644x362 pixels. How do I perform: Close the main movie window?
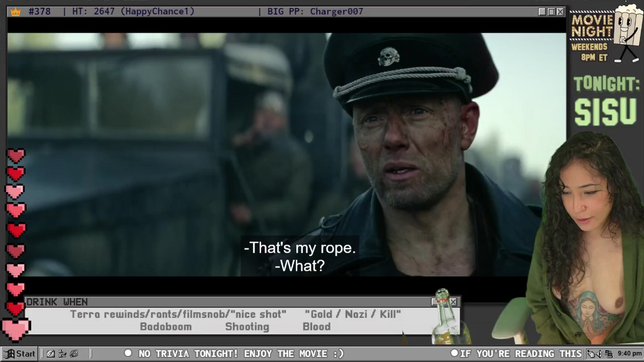click(x=560, y=12)
